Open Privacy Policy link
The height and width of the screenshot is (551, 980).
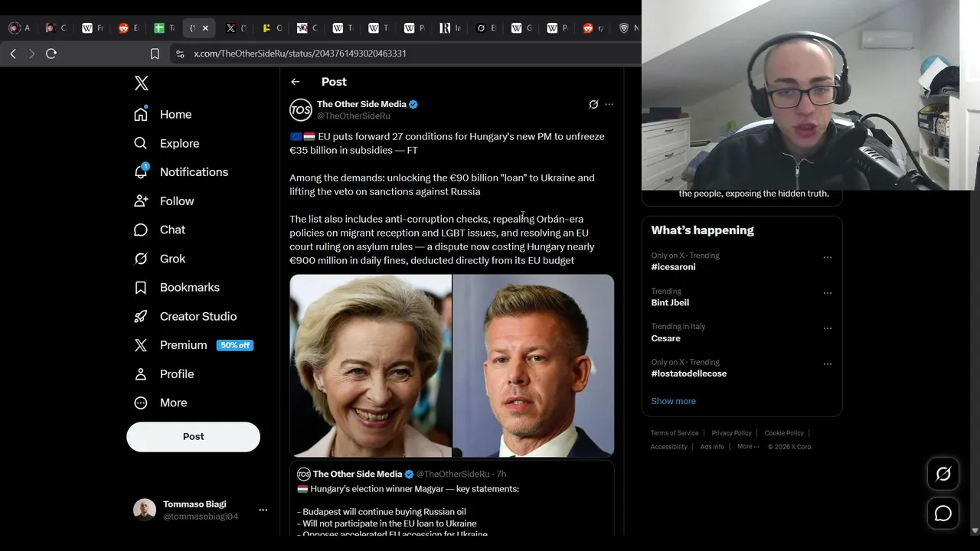tap(731, 433)
